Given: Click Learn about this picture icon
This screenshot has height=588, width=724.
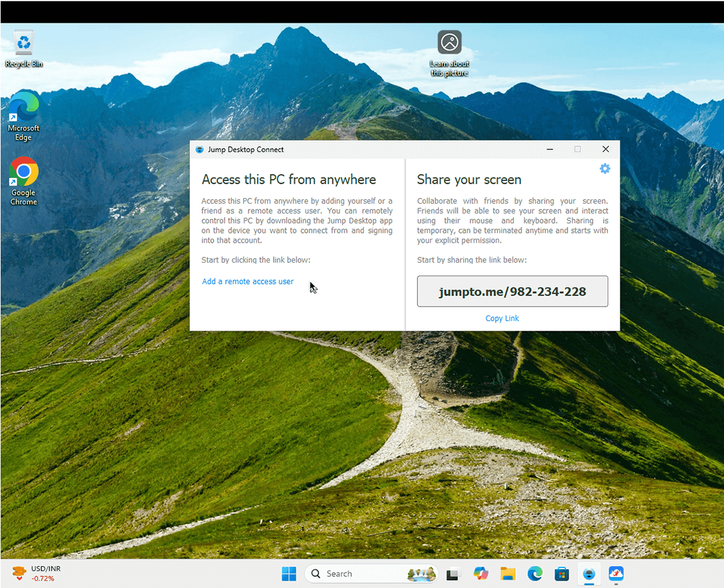Looking at the screenshot, I should point(449,52).
